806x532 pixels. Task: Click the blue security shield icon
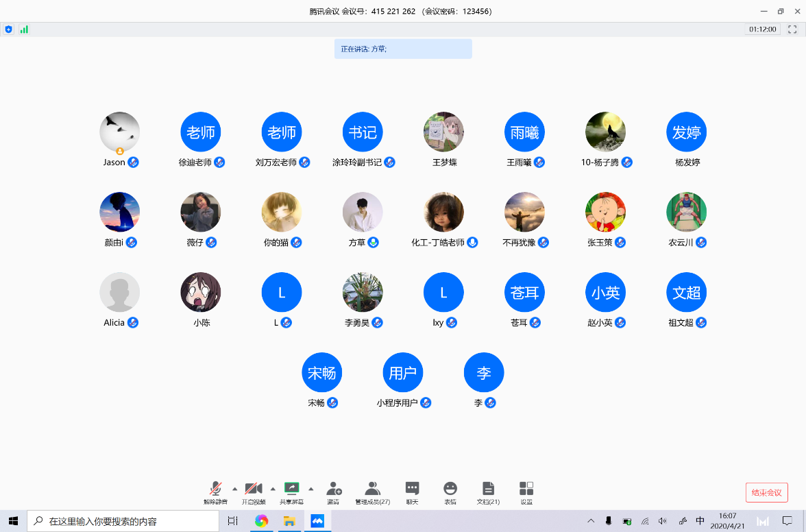coord(8,29)
